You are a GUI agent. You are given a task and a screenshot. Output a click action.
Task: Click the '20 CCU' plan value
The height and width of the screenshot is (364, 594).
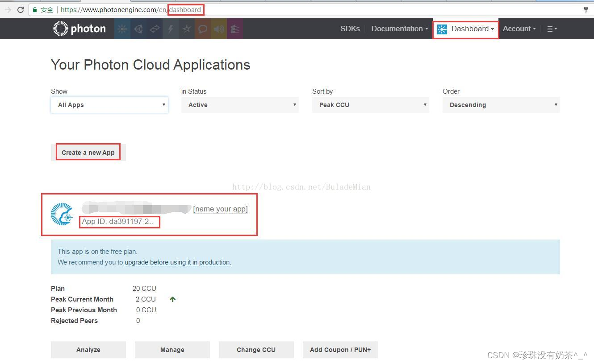click(x=144, y=289)
